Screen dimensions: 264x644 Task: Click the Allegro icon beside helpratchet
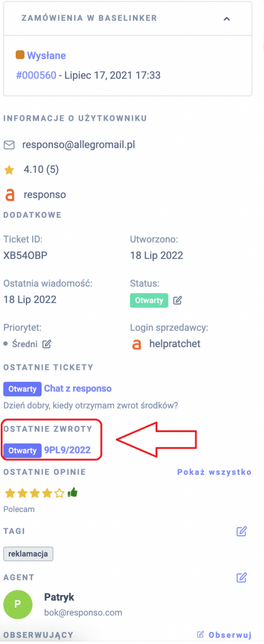pos(137,344)
